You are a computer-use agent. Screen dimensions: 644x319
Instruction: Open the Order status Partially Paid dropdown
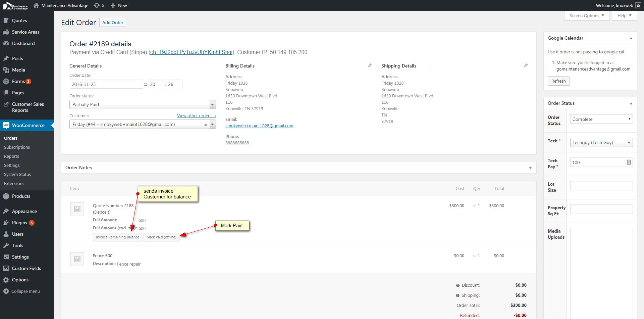(143, 104)
